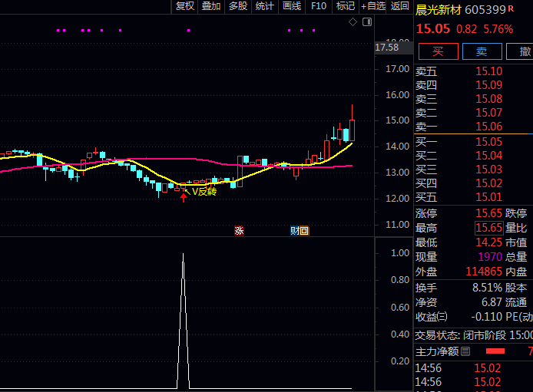Screen dimensions: 533x392
Task: Select 买三 price 15.03
Action: pyautogui.click(x=488, y=170)
